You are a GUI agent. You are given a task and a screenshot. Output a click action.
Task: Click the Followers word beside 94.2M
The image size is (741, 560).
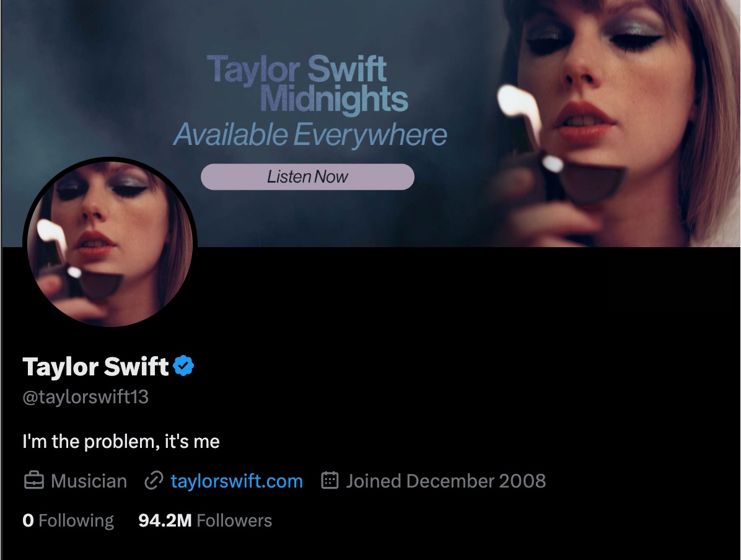coord(234,520)
